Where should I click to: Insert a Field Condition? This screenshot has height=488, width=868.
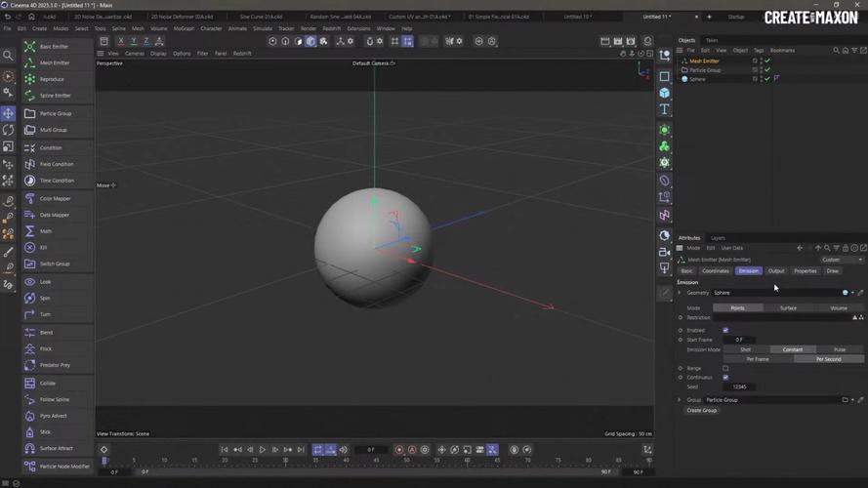[57, 164]
